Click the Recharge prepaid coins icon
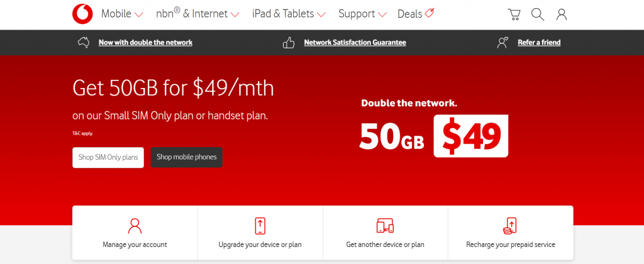 [510, 226]
